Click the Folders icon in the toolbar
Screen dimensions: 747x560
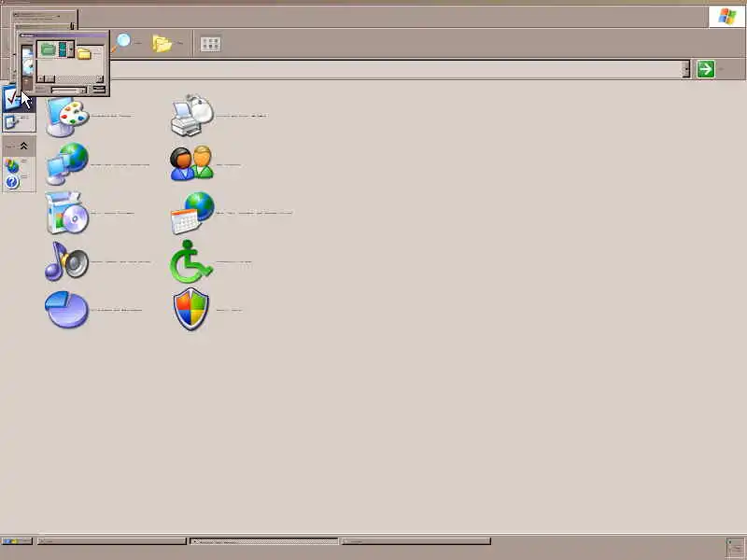tap(162, 43)
